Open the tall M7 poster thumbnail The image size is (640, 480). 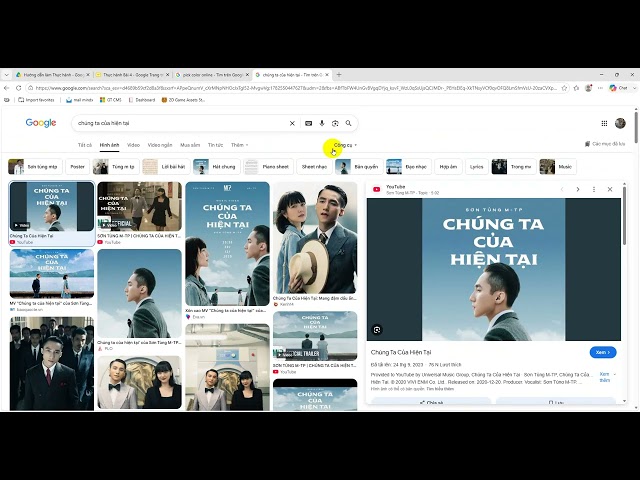227,244
